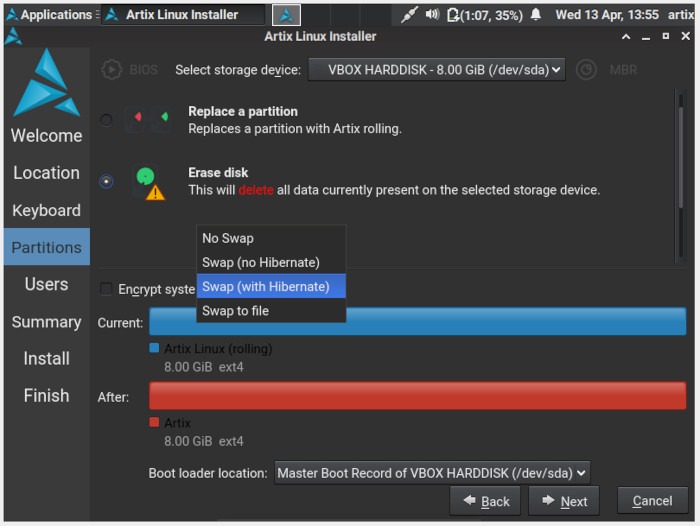Click the blue Current partition bar
This screenshot has width=700, height=526.
pos(418,321)
